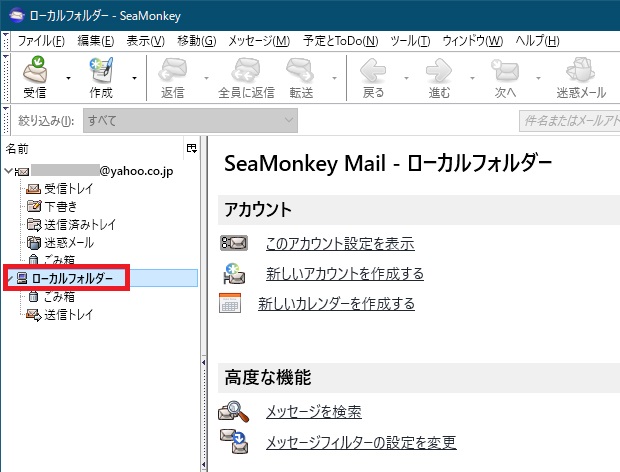Select the 迷惑メール folder in tree
This screenshot has height=472, width=620.
coord(68,242)
